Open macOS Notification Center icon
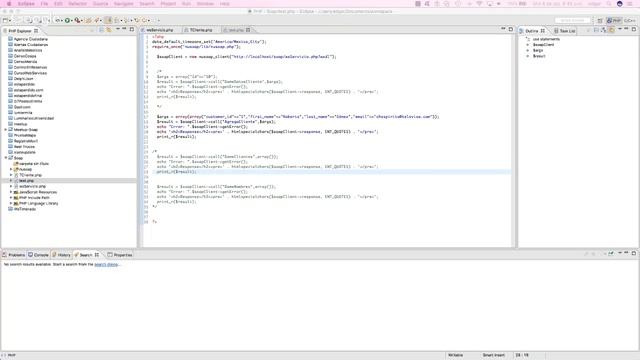 (630, 4)
